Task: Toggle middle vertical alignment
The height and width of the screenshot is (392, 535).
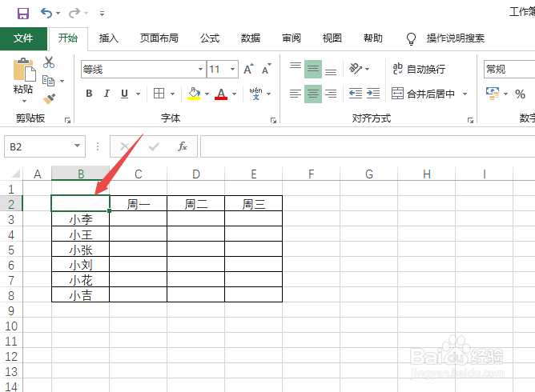Action: [313, 69]
